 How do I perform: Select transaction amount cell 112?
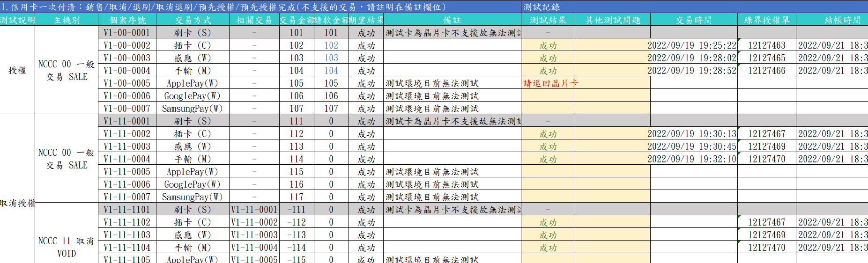[x=297, y=133]
